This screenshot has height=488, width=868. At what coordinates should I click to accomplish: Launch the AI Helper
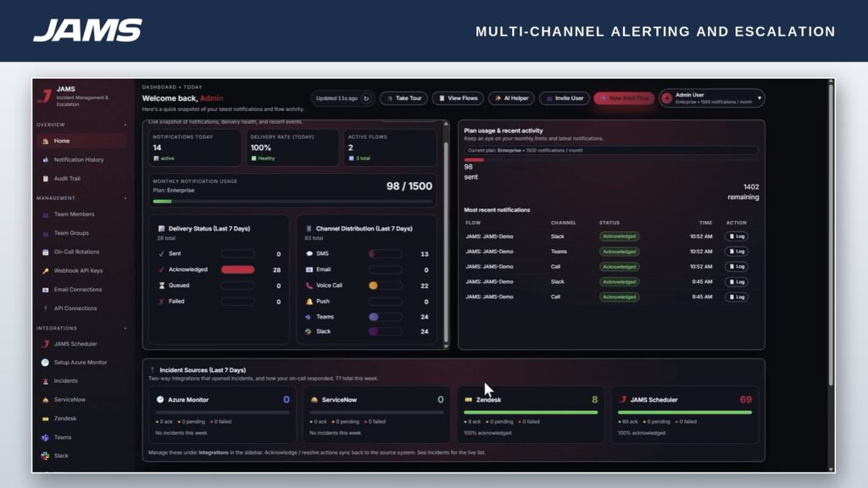coord(511,98)
